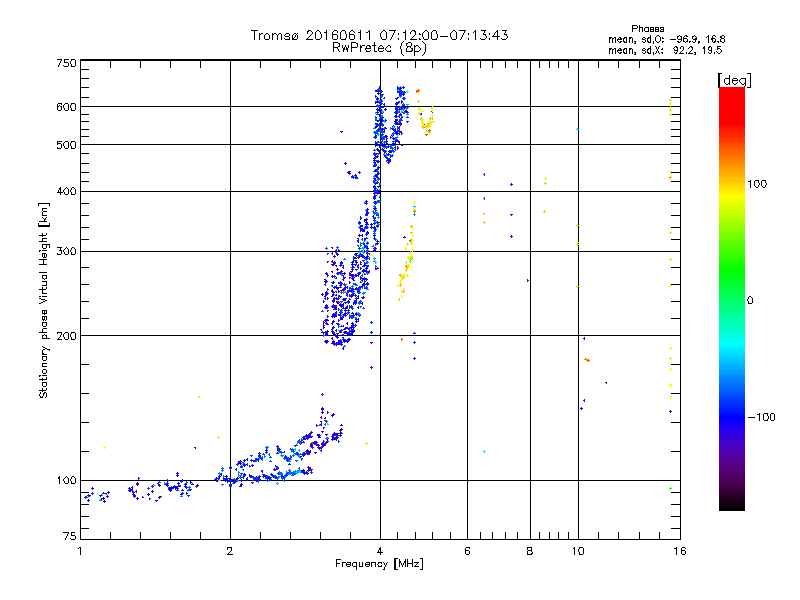Click the y-axis tick label '75'
The image size is (800, 600).
[70, 536]
